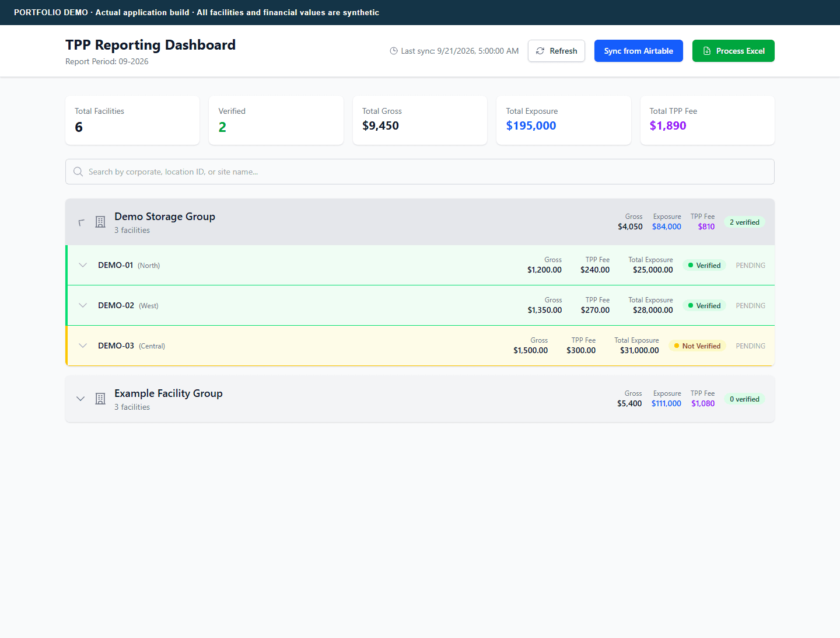
Task: Click PENDING status on DEMO-01 row
Action: point(750,265)
